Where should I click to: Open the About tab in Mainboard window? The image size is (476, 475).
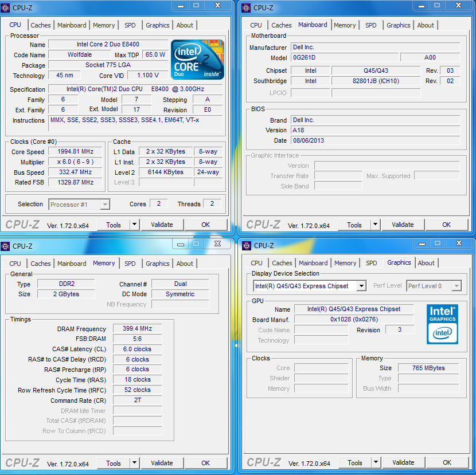(426, 25)
